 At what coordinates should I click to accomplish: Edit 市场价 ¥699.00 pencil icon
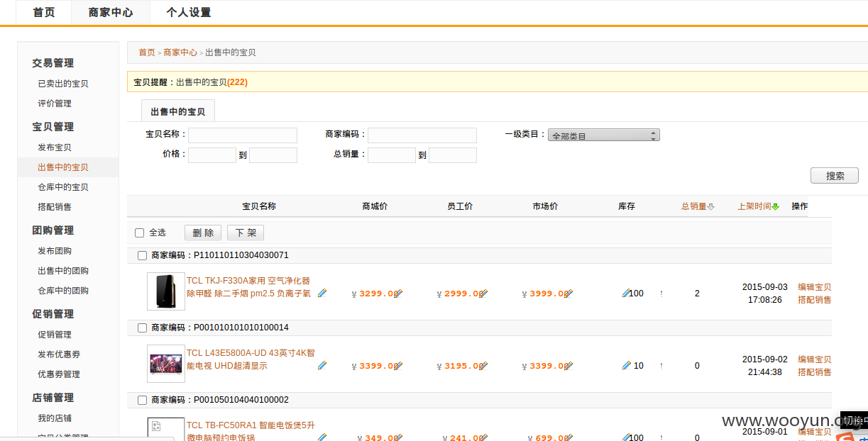[568, 437]
